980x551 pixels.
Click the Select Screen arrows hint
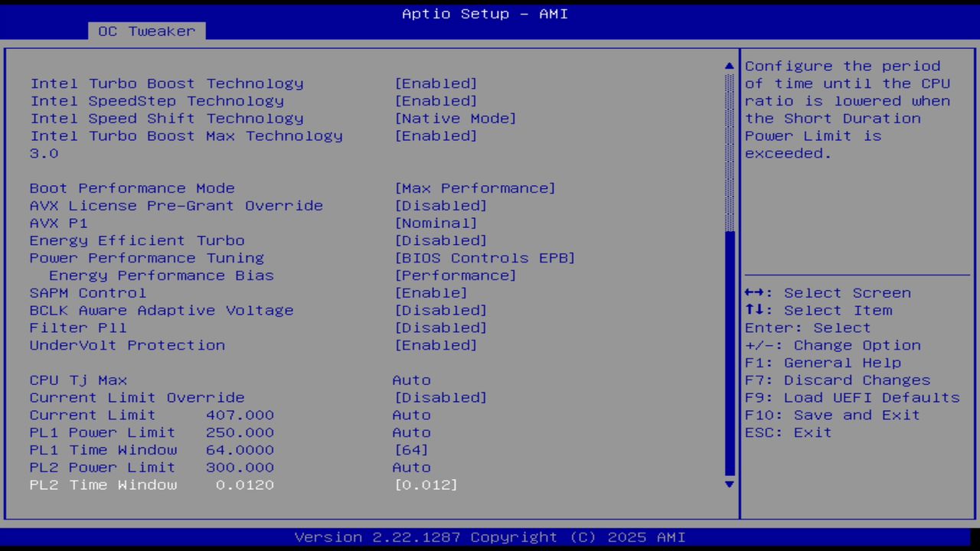[x=828, y=293]
